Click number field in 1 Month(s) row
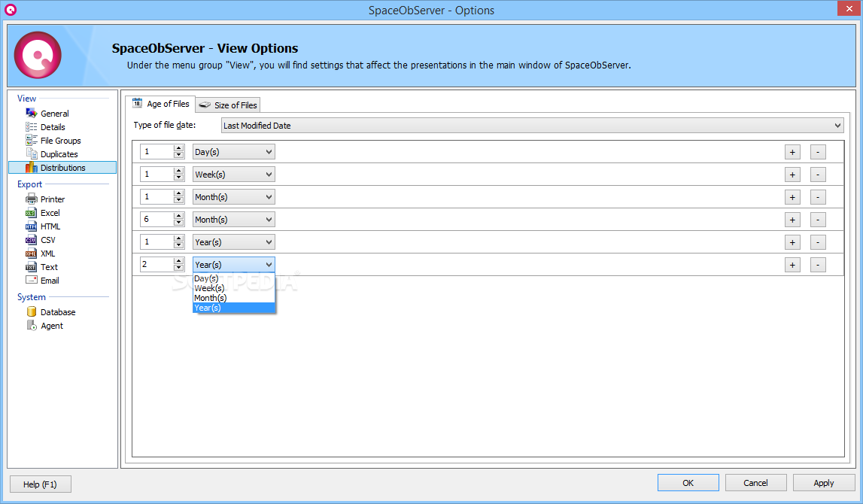863x504 pixels. click(x=156, y=196)
